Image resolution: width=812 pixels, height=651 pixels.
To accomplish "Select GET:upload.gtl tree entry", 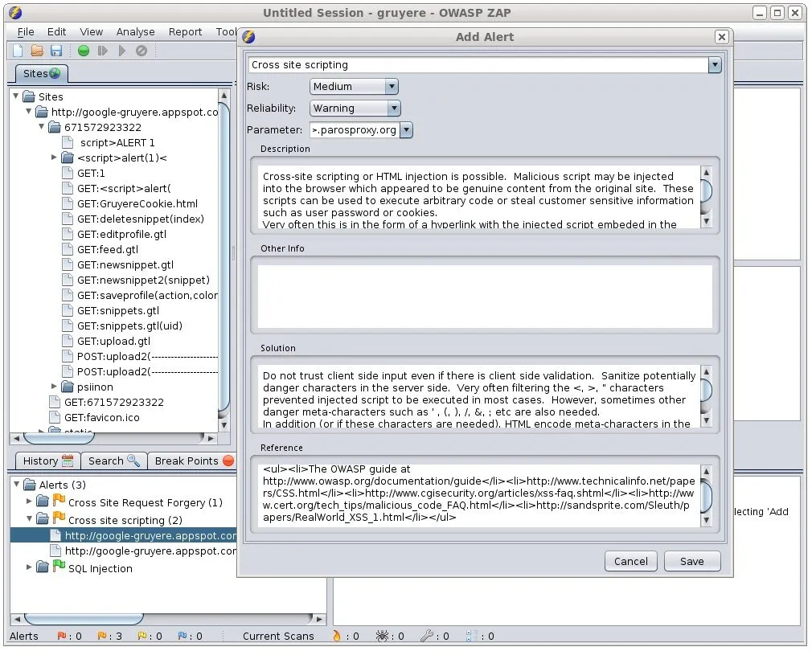I will (x=113, y=342).
